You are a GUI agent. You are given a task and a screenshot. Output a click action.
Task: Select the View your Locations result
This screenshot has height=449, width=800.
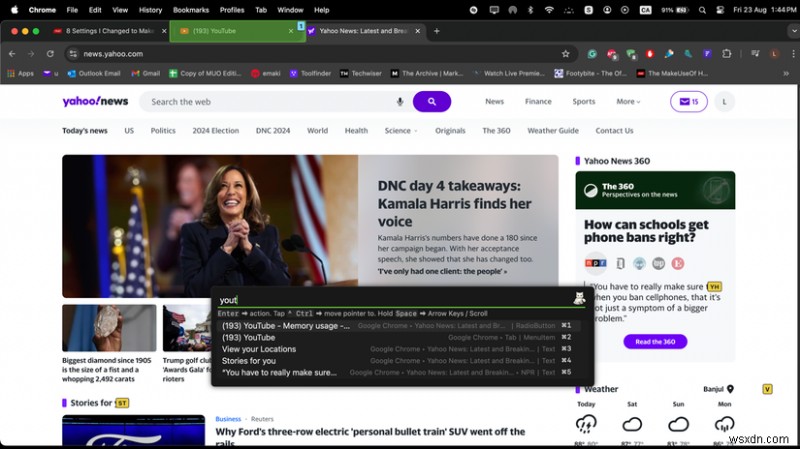tap(398, 349)
